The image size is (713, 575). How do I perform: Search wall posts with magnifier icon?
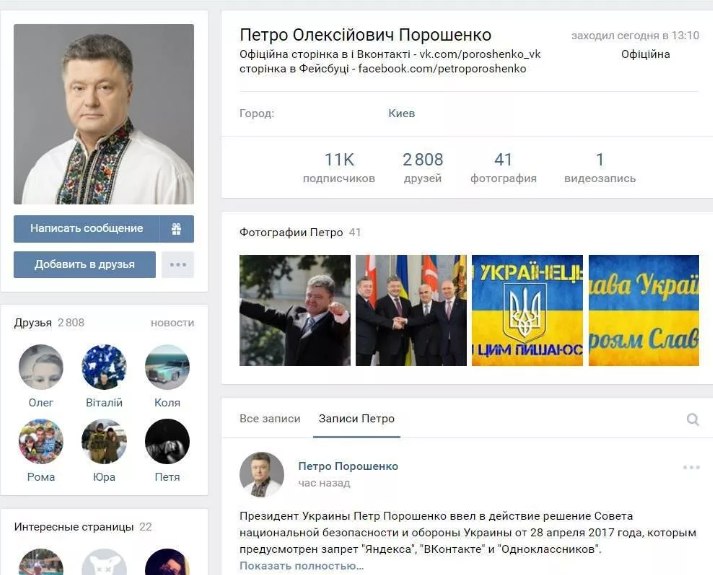tap(693, 419)
